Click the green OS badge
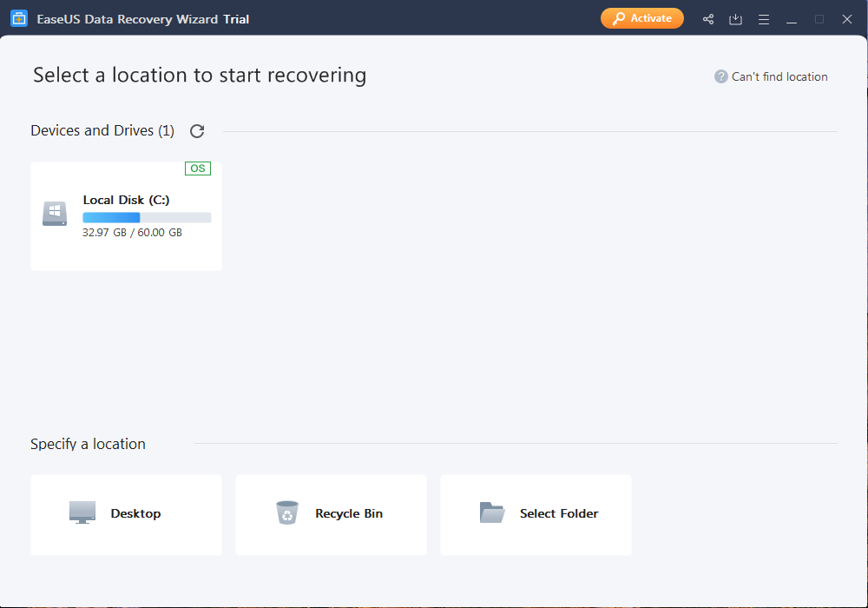The height and width of the screenshot is (608, 868). (197, 168)
